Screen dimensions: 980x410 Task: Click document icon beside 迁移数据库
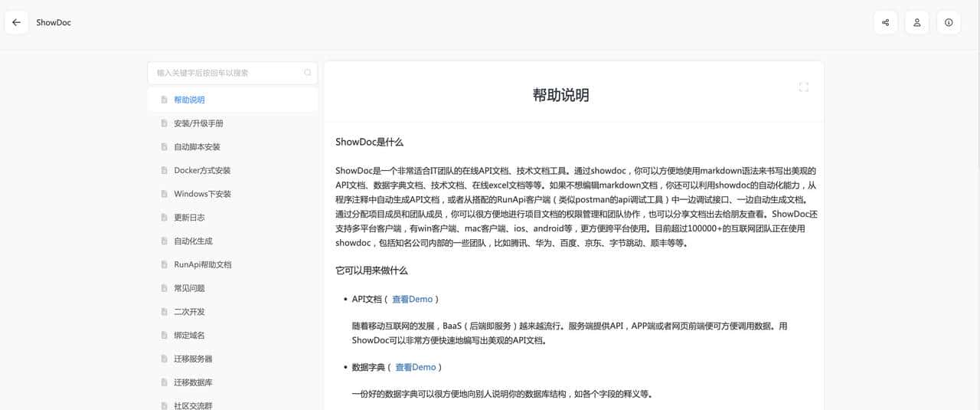point(164,382)
